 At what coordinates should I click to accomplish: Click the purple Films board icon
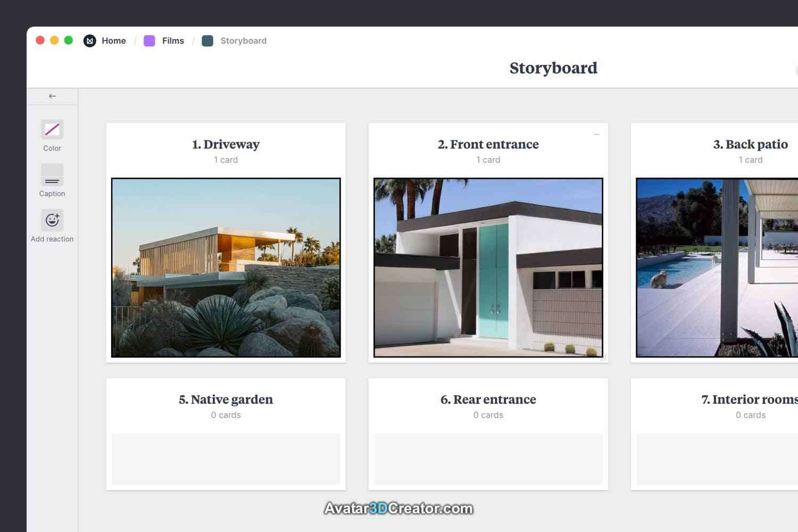coord(149,40)
